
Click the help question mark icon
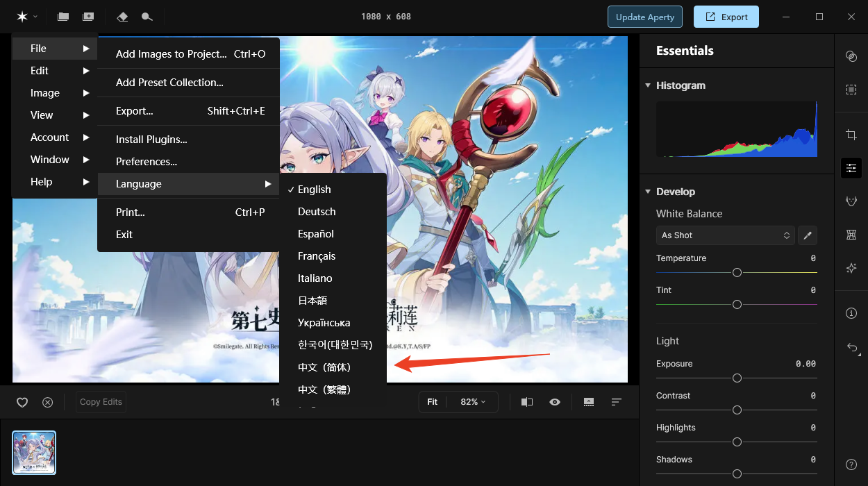pos(851,464)
